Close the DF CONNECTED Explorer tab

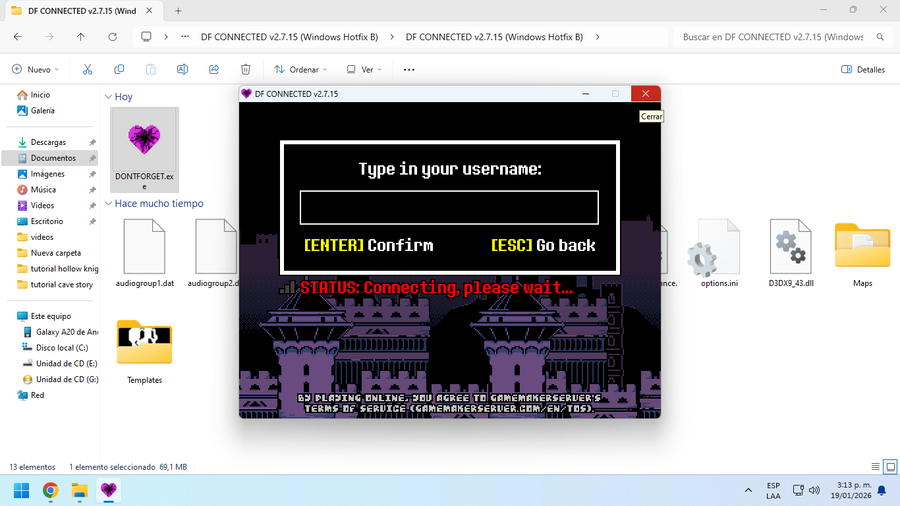coord(149,11)
